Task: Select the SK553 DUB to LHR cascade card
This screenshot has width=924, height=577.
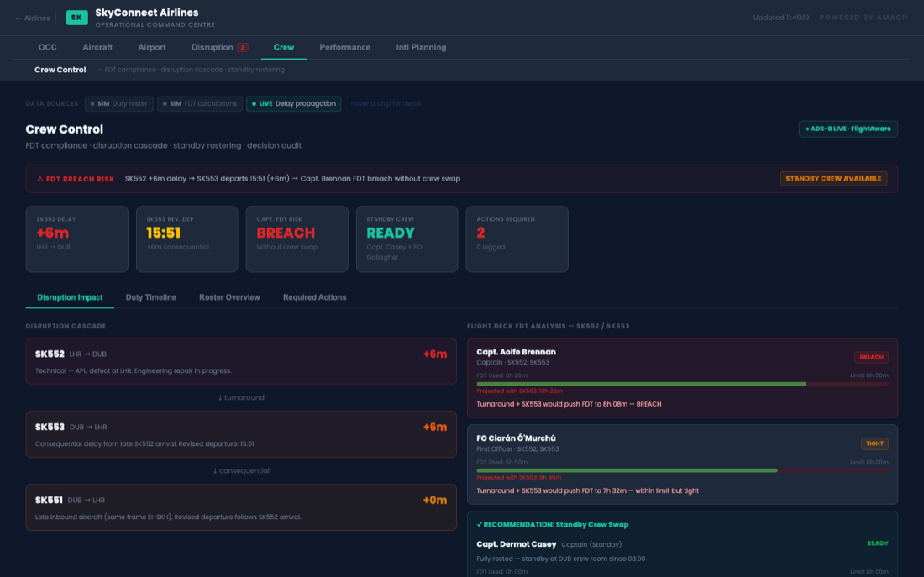Action: [x=241, y=434]
